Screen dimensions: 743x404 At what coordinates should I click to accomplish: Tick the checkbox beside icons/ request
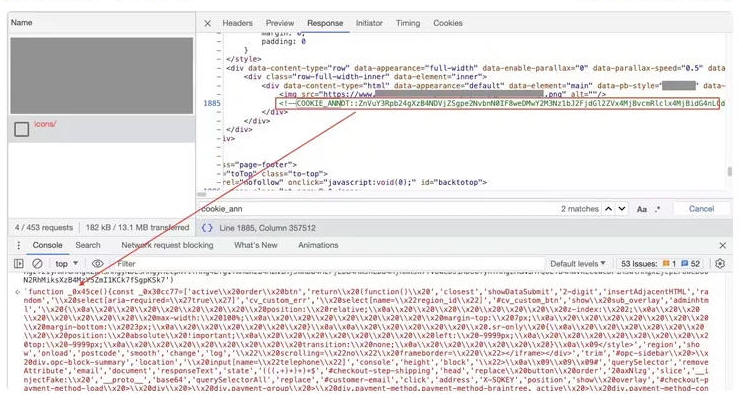(21, 129)
